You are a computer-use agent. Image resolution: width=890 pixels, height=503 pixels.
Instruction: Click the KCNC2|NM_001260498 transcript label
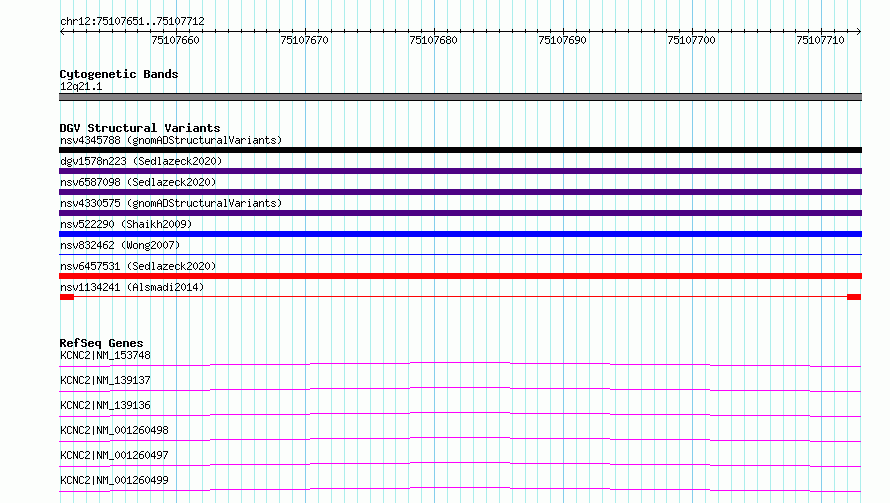tap(114, 430)
